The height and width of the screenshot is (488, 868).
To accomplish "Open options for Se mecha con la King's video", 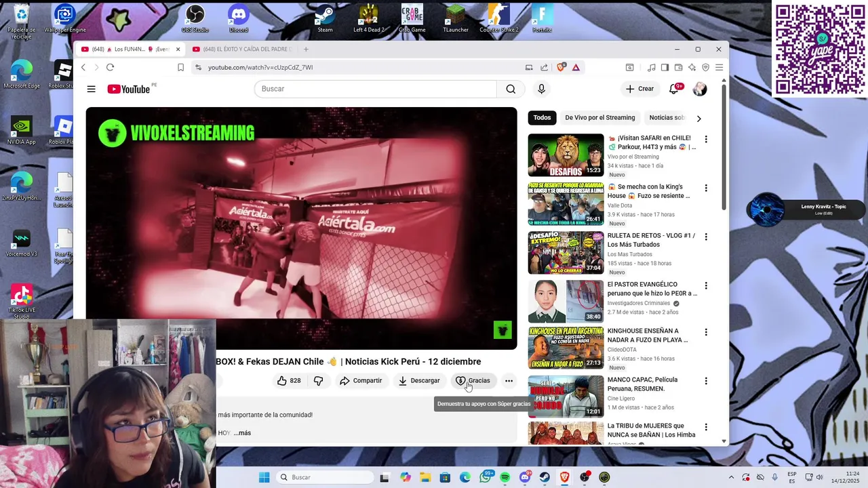I will tap(706, 188).
